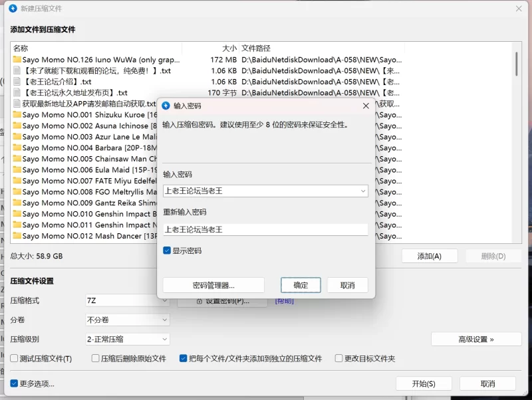Click the 输入密码 text field
Image resolution: width=532 pixels, height=400 pixels.
[265, 191]
